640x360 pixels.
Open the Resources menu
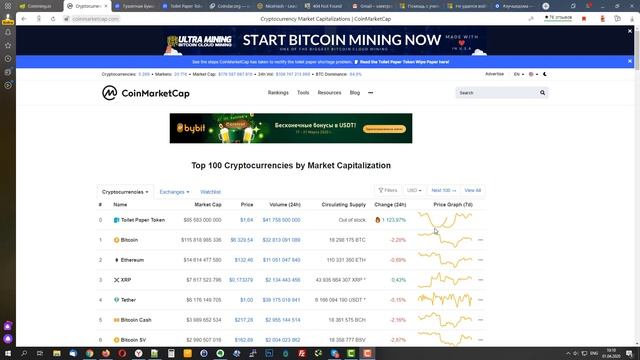pos(329,93)
